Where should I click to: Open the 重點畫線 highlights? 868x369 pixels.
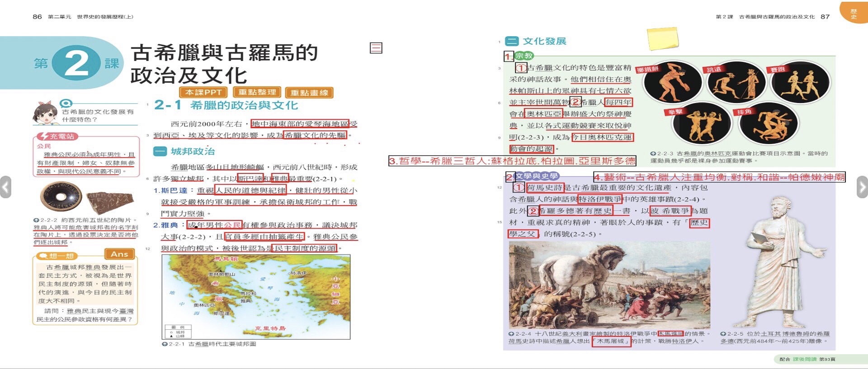point(309,93)
